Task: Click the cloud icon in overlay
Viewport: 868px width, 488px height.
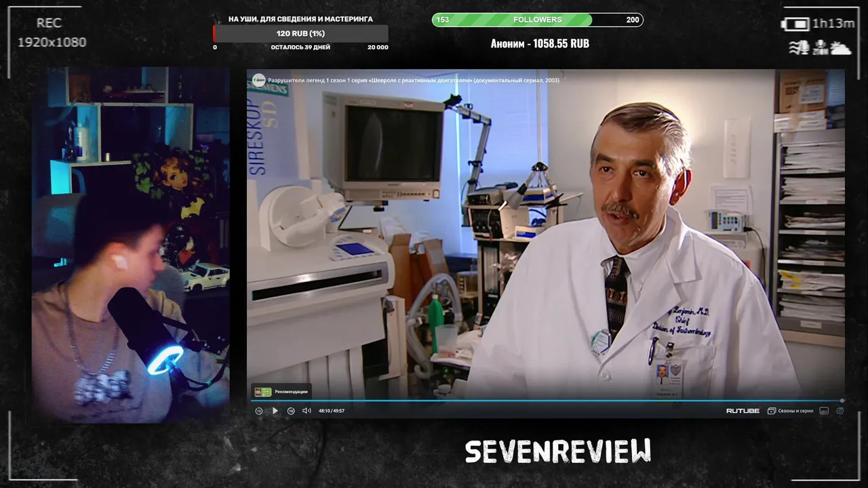Action: click(x=841, y=47)
